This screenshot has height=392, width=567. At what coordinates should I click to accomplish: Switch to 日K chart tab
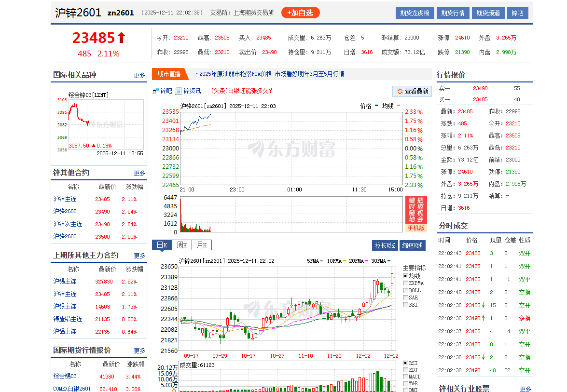[x=162, y=245]
